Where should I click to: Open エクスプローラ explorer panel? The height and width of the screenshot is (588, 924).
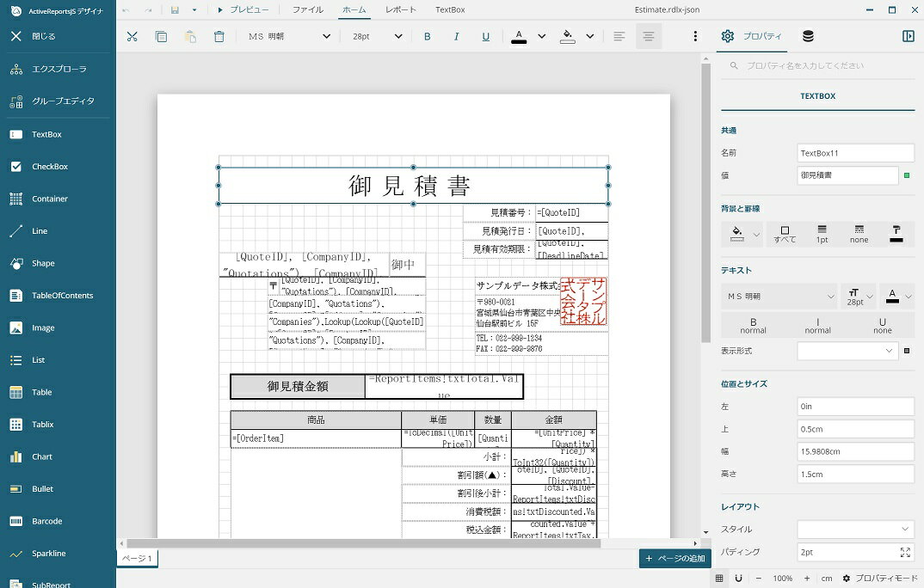click(58, 69)
